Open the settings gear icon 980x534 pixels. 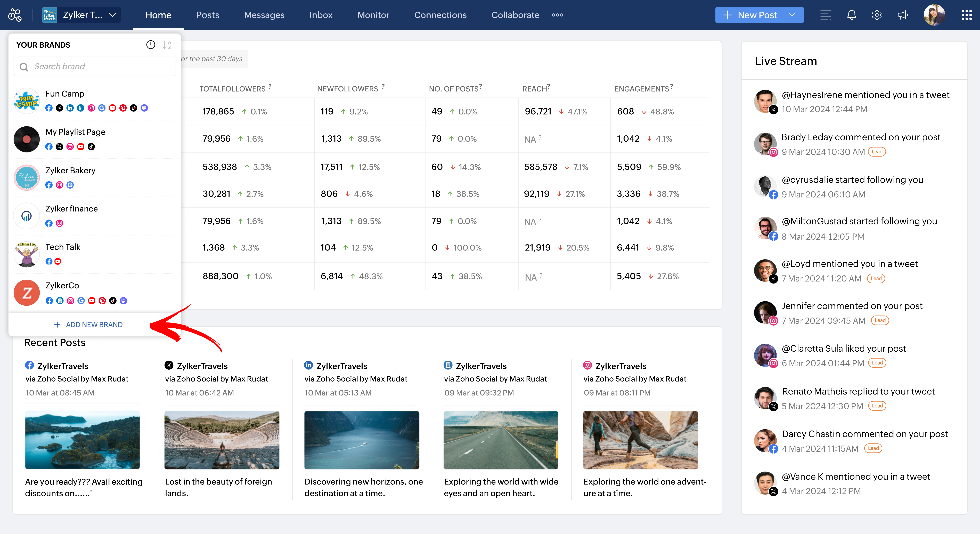pos(877,15)
